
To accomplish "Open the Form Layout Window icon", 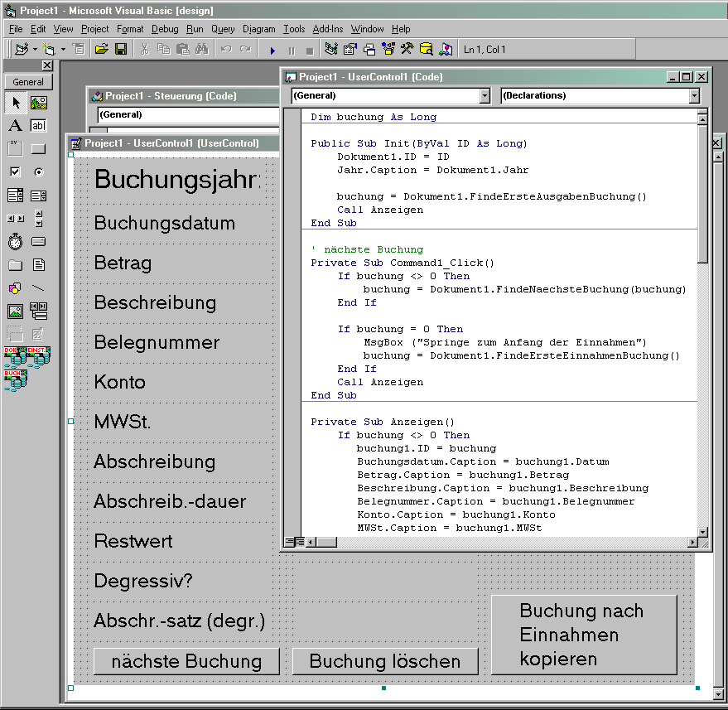I will [369, 49].
